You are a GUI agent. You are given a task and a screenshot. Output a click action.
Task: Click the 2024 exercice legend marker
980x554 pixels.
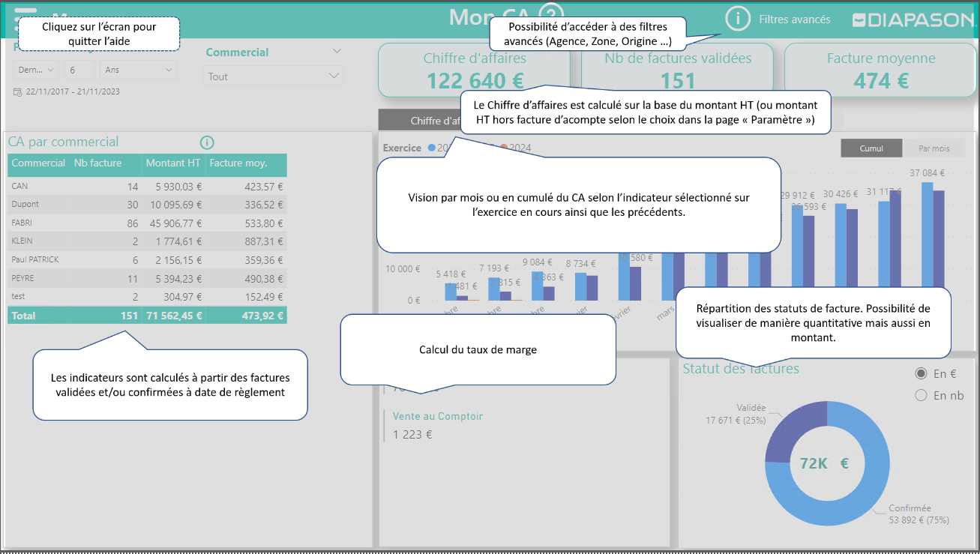pos(504,148)
